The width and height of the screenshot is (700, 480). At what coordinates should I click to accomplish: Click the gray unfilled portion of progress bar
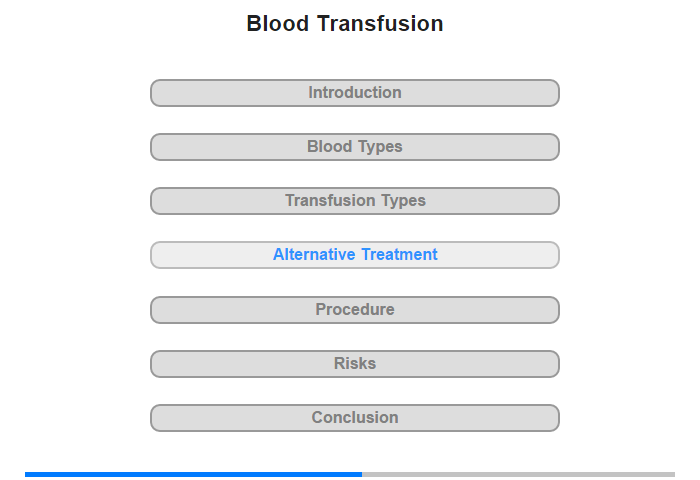tap(518, 475)
